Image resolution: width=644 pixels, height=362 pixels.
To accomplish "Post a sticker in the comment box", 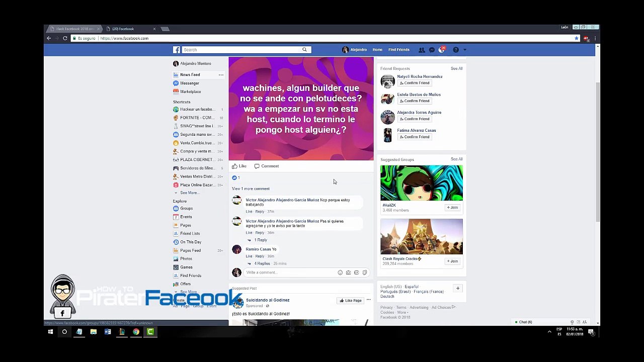I will pyautogui.click(x=364, y=273).
